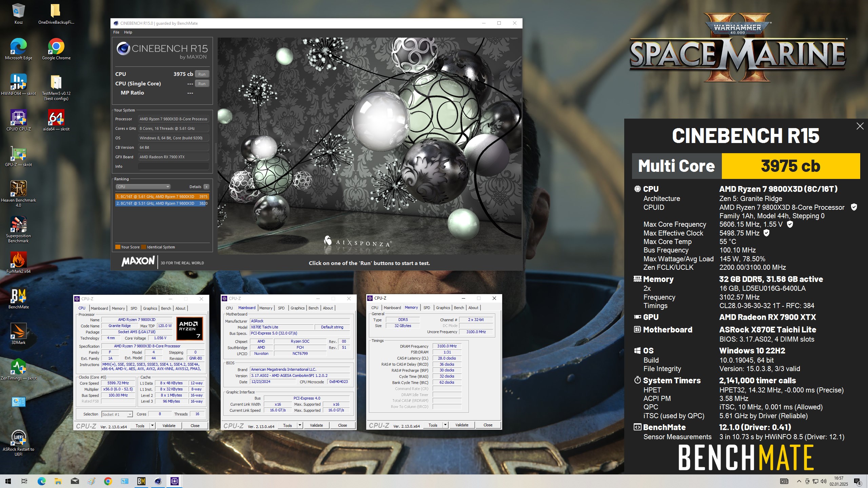868x488 pixels.
Task: Open Tools dropdown arrow in first CPU-Z
Action: (x=153, y=426)
